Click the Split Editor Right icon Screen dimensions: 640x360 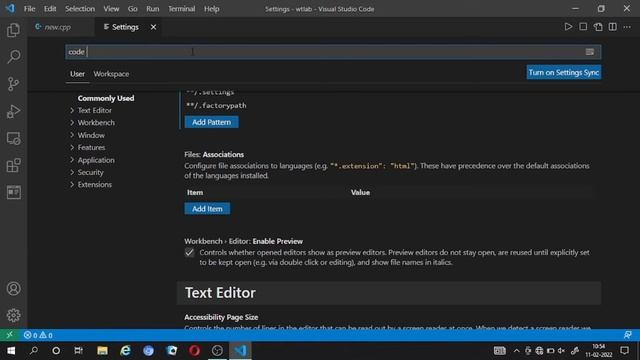point(613,27)
